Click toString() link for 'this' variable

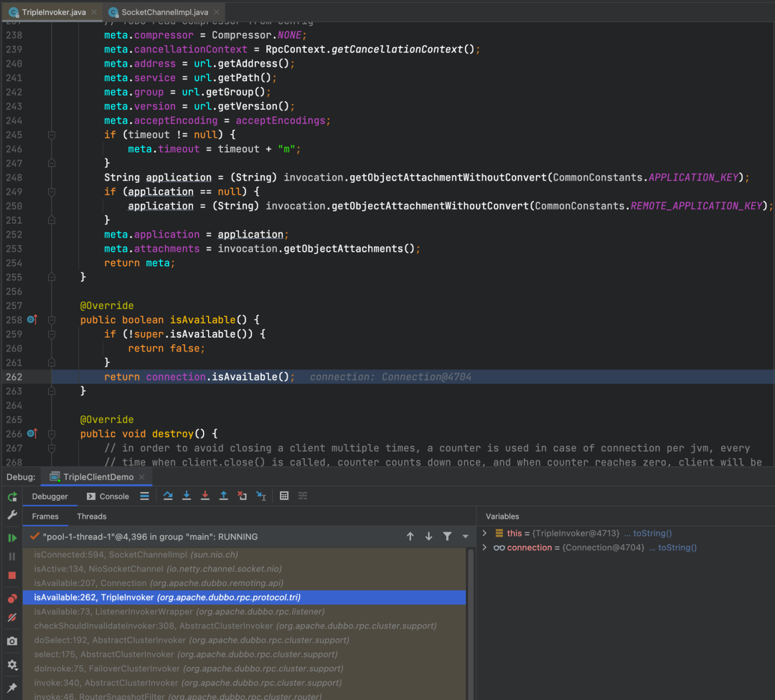pos(652,533)
